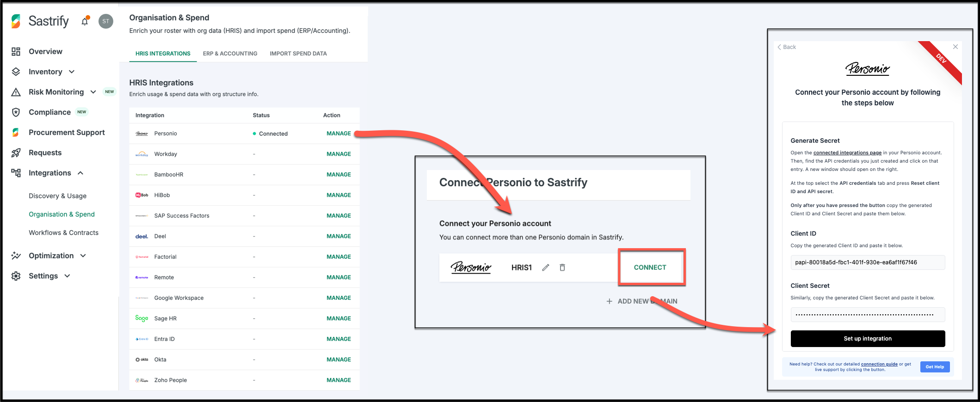Click the Get Help button
980x402 pixels.
pyautogui.click(x=935, y=367)
